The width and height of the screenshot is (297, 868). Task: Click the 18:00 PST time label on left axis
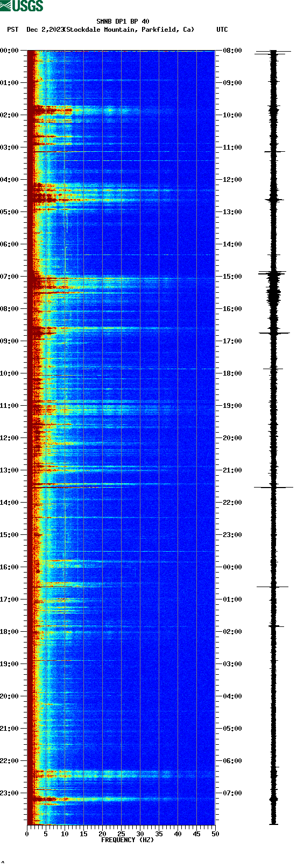coord(10,632)
